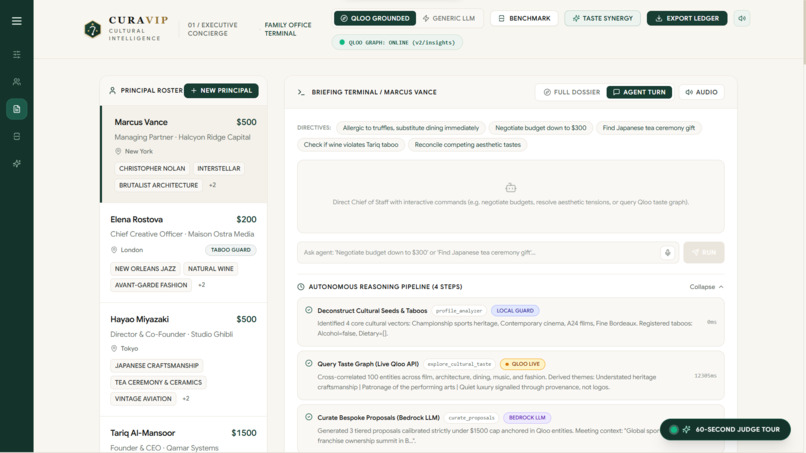Screen dimensions: 806x453
Task: Click the Avant-Garde Fashion tag
Action: (x=151, y=285)
